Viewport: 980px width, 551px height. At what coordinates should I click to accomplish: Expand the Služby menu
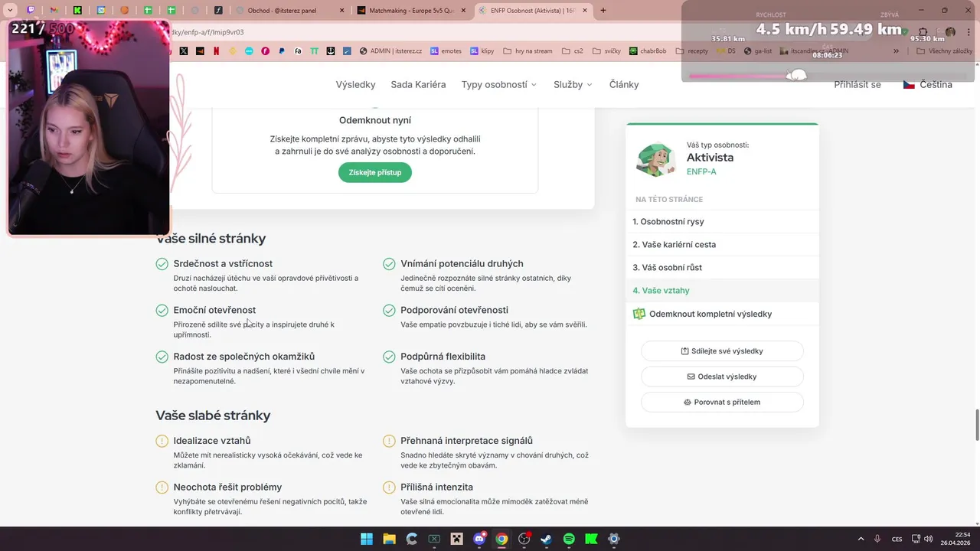click(573, 84)
